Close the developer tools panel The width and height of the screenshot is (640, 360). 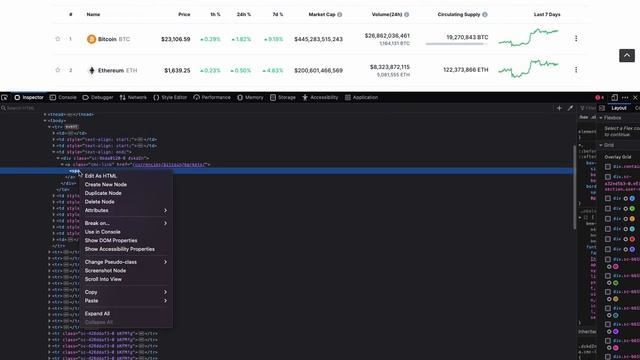pyautogui.click(x=635, y=98)
